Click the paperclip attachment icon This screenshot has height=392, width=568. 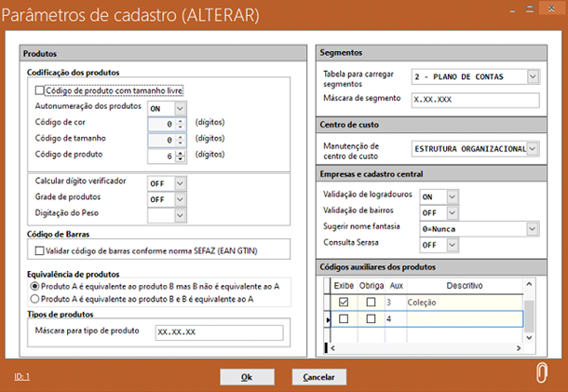(542, 373)
